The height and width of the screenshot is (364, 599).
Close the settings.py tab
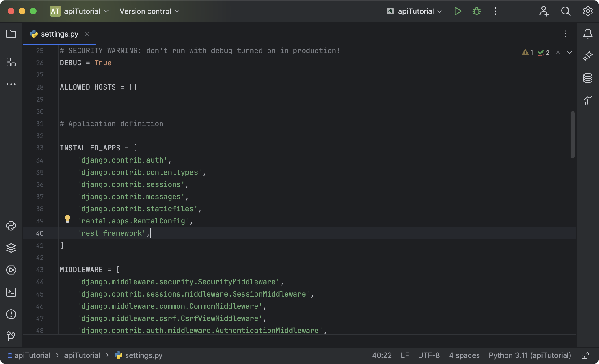[x=87, y=34]
